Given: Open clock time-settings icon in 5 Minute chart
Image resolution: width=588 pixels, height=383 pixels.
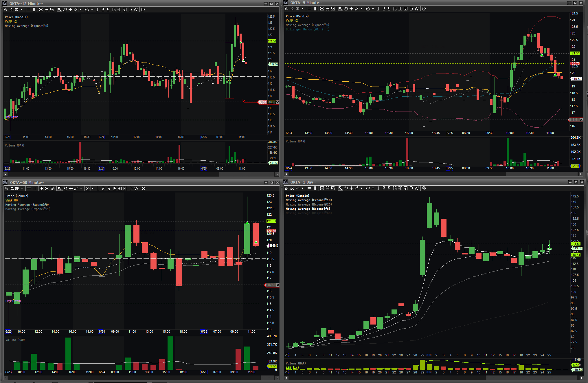Looking at the screenshot, I should pos(368,9).
